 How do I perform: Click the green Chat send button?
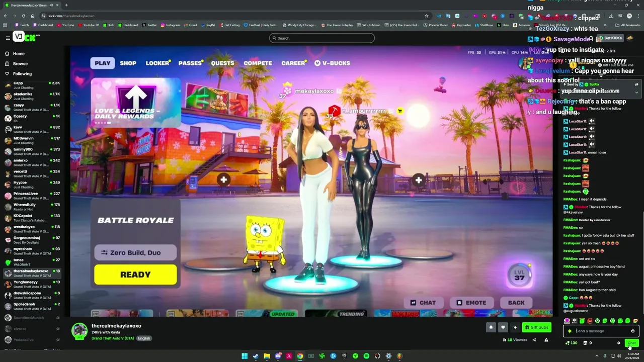point(631,343)
